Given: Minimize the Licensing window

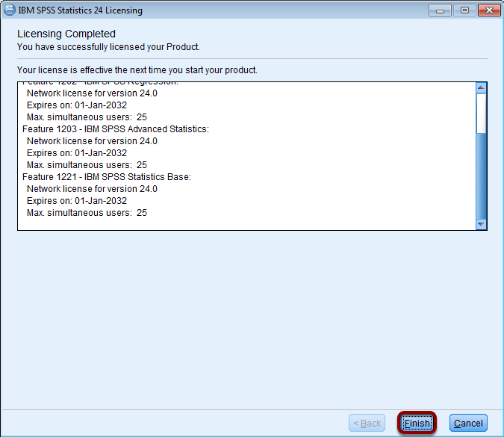Looking at the screenshot, I should pyautogui.click(x=440, y=10).
